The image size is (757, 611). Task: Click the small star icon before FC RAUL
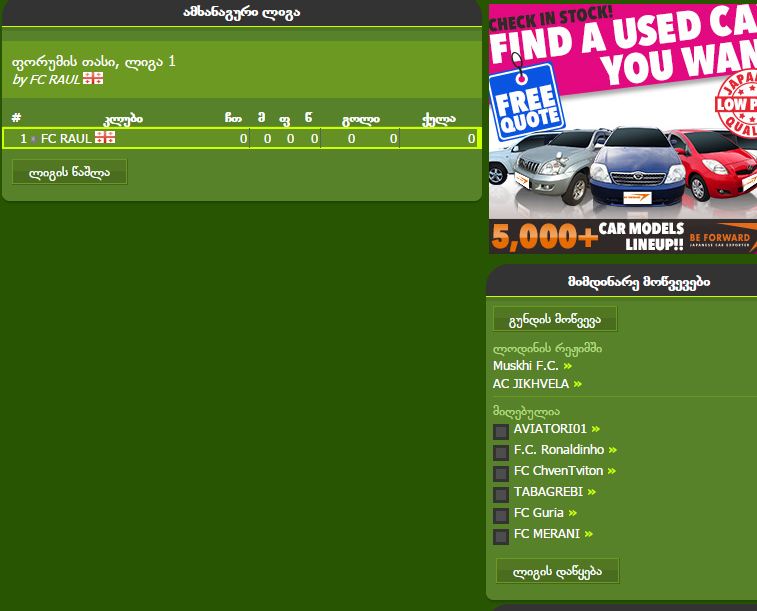click(33, 139)
